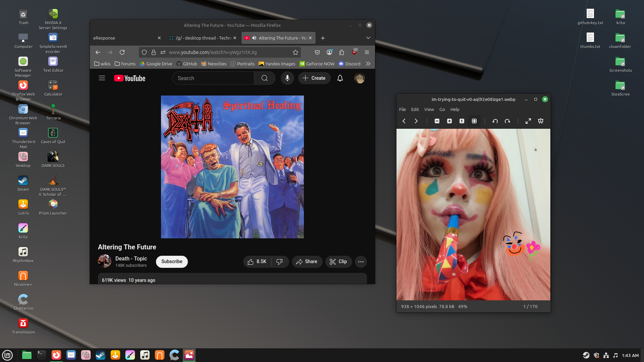The image size is (644, 362).
Task: Save page to Pocket icon
Action: 317,52
